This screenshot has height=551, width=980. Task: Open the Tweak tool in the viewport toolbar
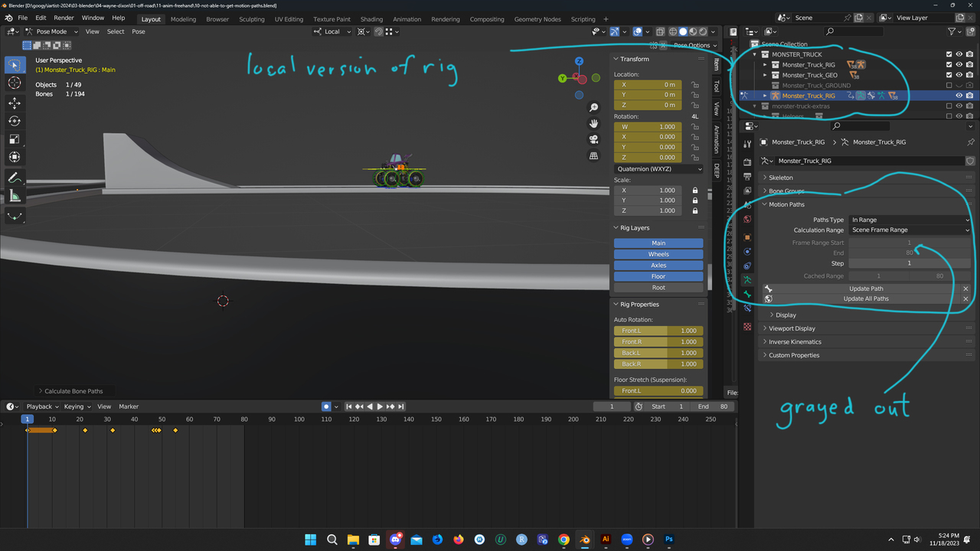click(x=14, y=65)
